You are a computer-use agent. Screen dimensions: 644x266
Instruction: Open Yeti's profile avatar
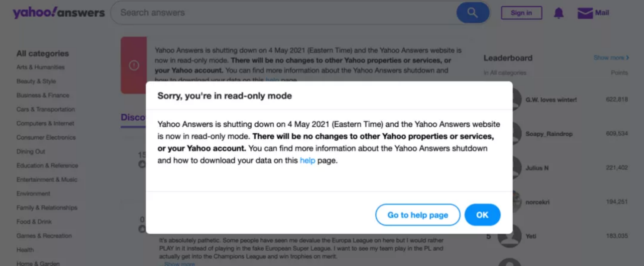(510, 236)
